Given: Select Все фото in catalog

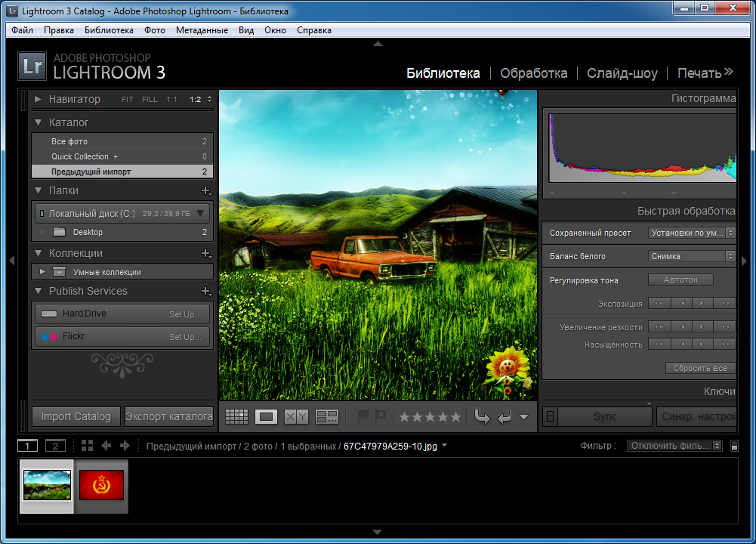Looking at the screenshot, I should [122, 141].
